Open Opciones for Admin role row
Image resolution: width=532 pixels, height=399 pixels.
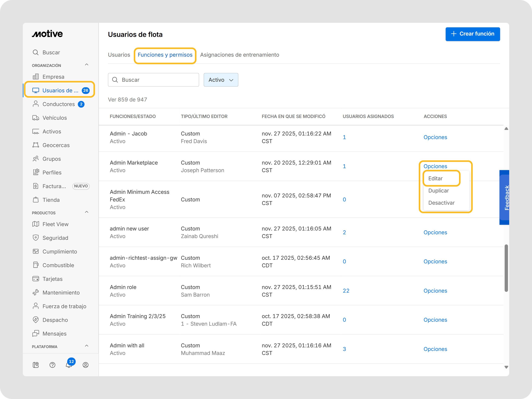435,291
